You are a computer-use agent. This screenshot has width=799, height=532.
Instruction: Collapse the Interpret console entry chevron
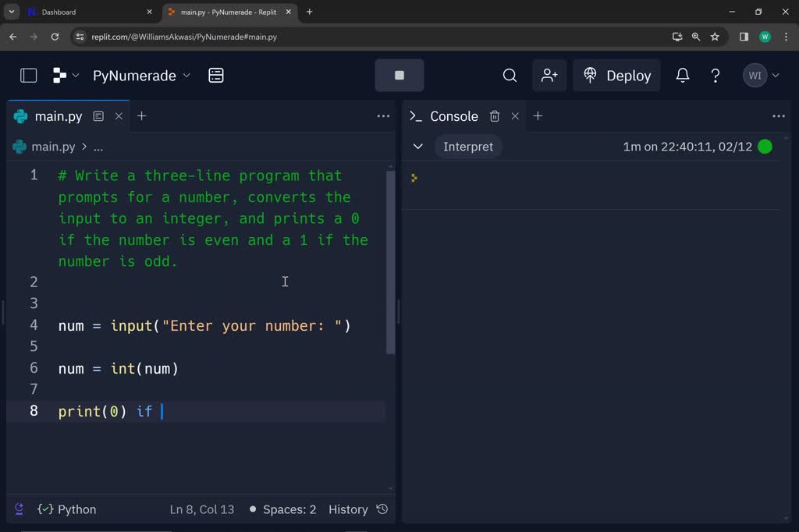(x=418, y=147)
